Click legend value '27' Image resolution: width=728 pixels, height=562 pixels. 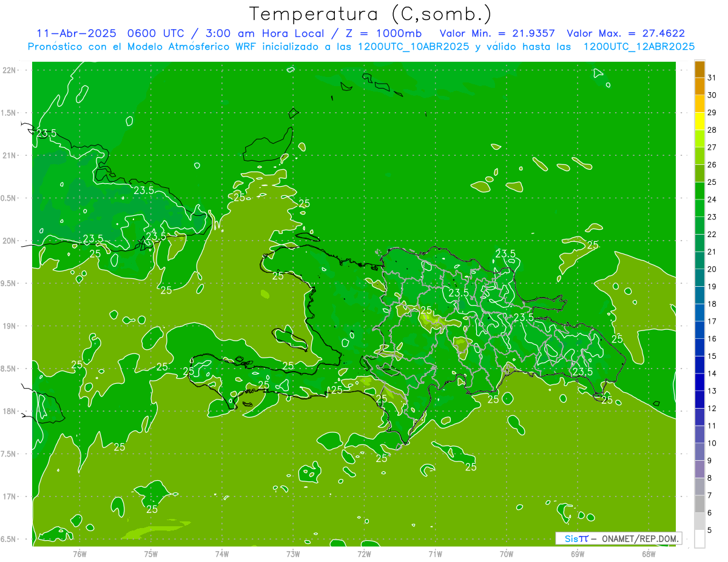click(712, 147)
